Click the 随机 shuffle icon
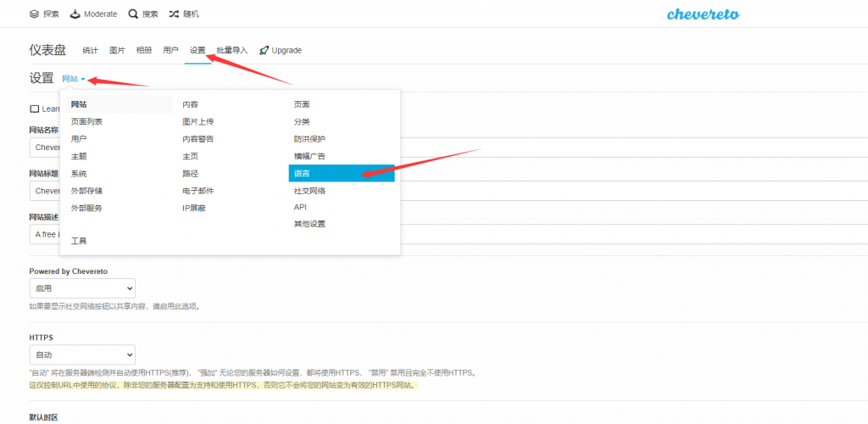Screen dimensions: 868x424 pyautogui.click(x=174, y=14)
